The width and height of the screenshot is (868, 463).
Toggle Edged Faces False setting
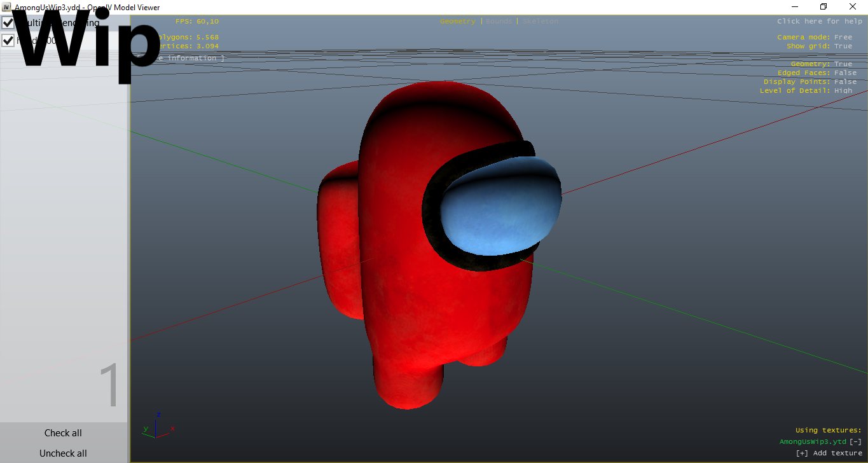coord(845,73)
